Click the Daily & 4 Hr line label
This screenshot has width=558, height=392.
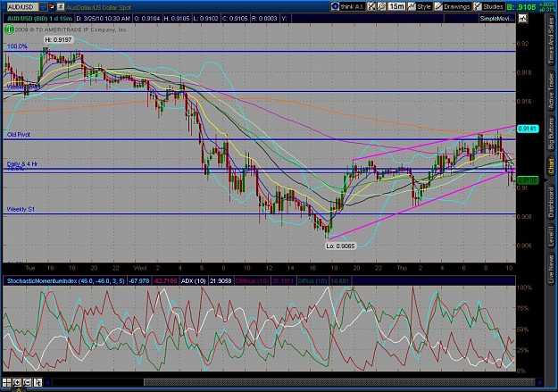(x=22, y=163)
